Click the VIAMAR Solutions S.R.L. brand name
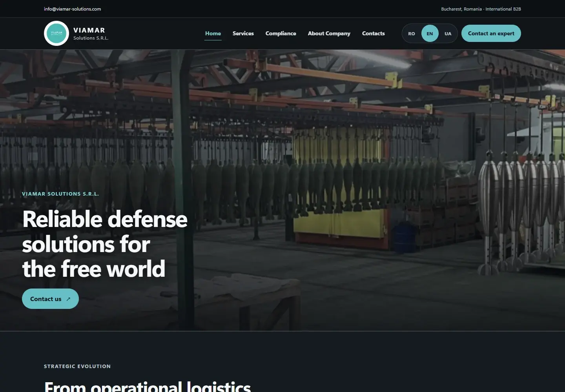This screenshot has width=565, height=392. point(91,34)
